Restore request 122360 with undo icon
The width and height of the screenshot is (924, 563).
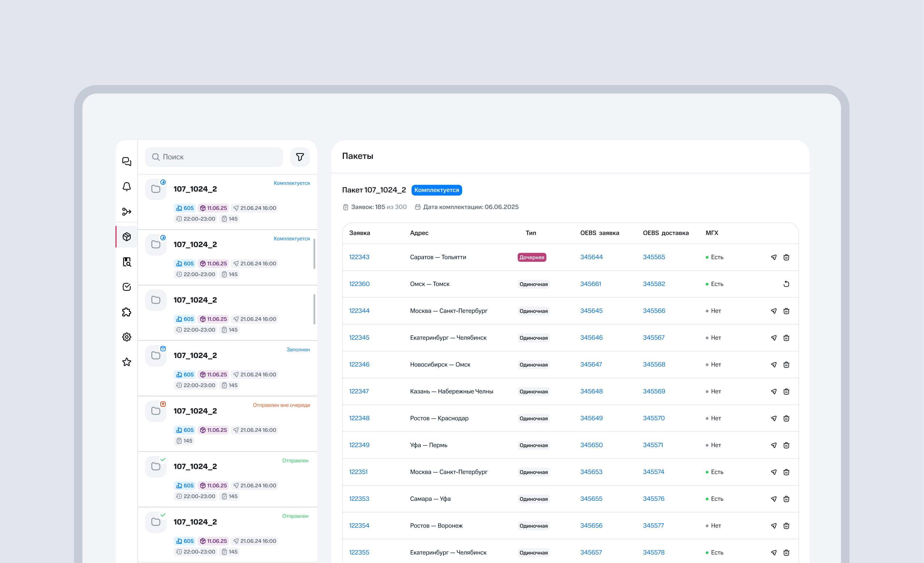(786, 284)
